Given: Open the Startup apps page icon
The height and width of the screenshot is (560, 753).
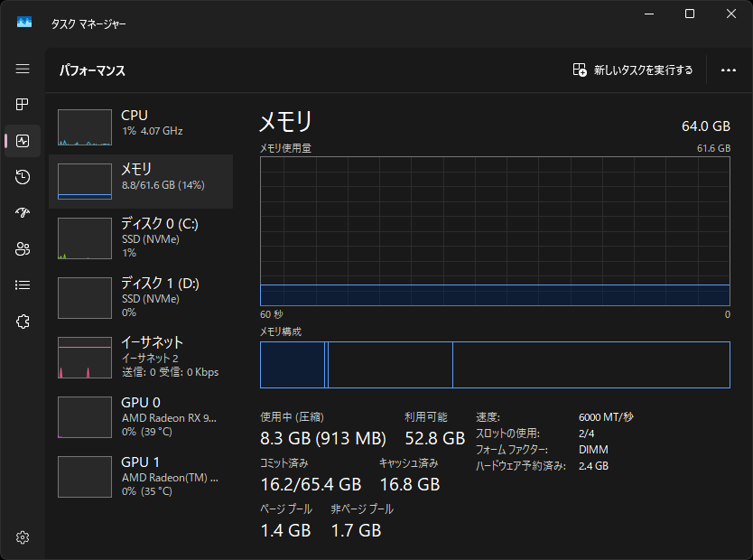Looking at the screenshot, I should coord(23,213).
